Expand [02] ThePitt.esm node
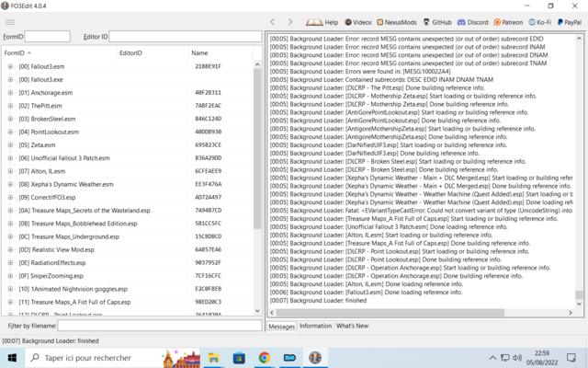588x368 pixels. [x=10, y=106]
